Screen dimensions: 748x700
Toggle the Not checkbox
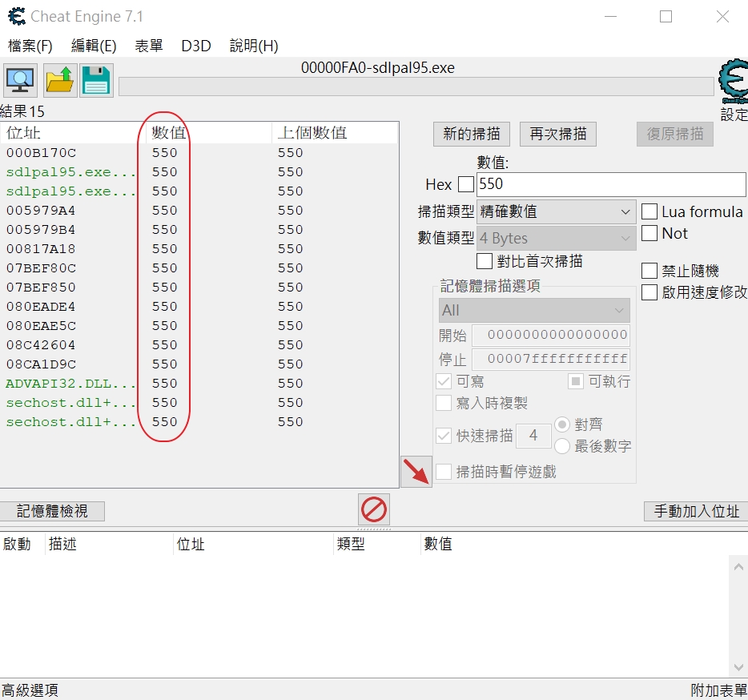(x=649, y=233)
